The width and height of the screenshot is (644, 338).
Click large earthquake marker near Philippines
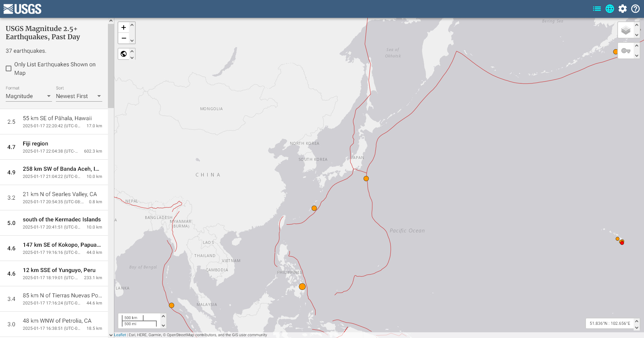click(x=302, y=287)
